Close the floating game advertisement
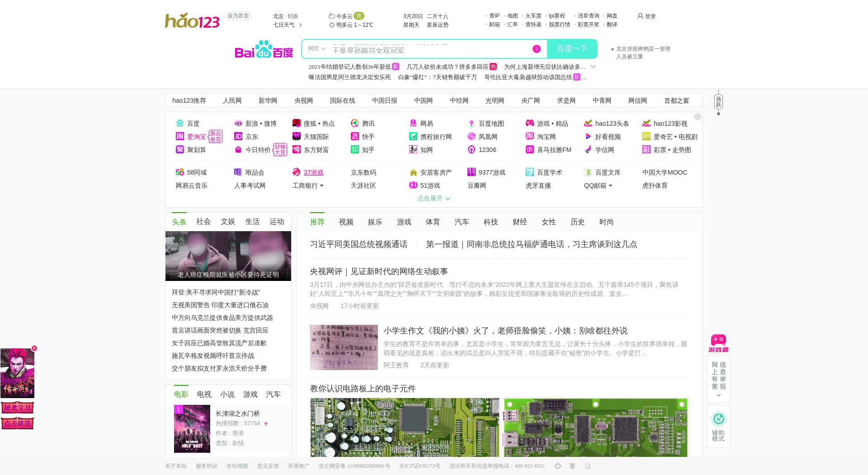Screen dimensions: 868x475 pos(34,348)
